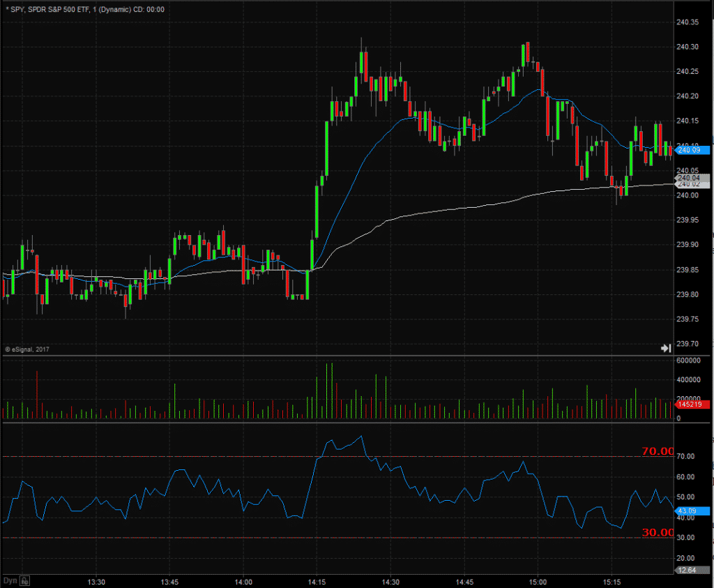The image size is (714, 588).
Task: Click the scroll-to-latest-bar arrow icon
Action: click(666, 349)
